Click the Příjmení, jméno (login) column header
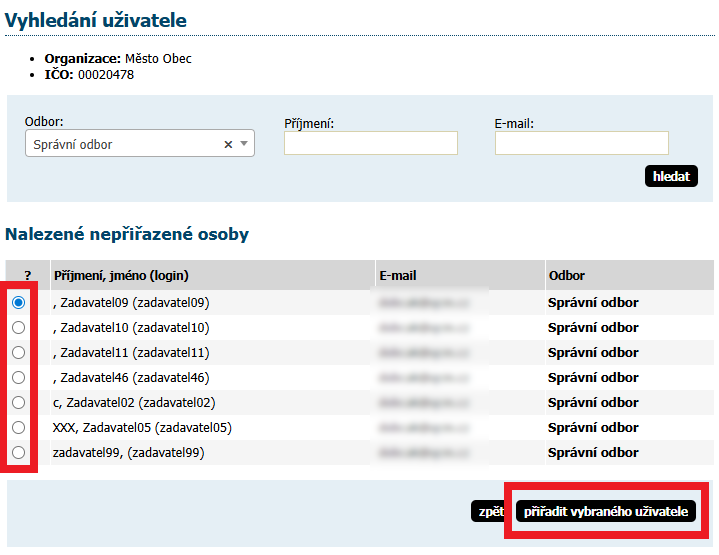 click(121, 275)
